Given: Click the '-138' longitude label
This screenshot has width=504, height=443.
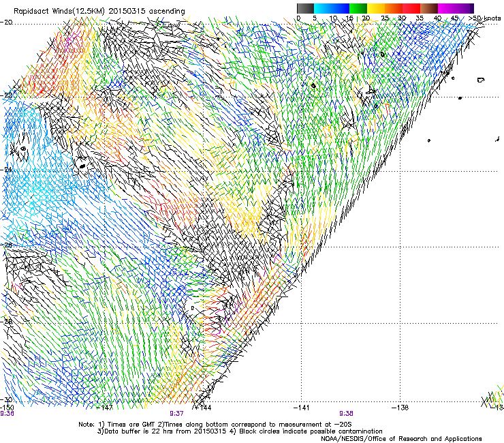Looking at the screenshot, I should (400, 408).
